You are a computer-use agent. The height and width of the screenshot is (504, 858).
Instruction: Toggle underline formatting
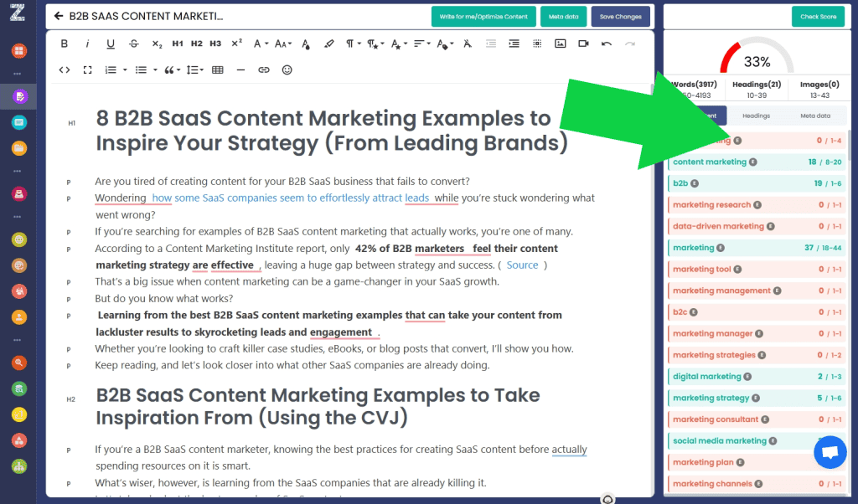coord(111,44)
